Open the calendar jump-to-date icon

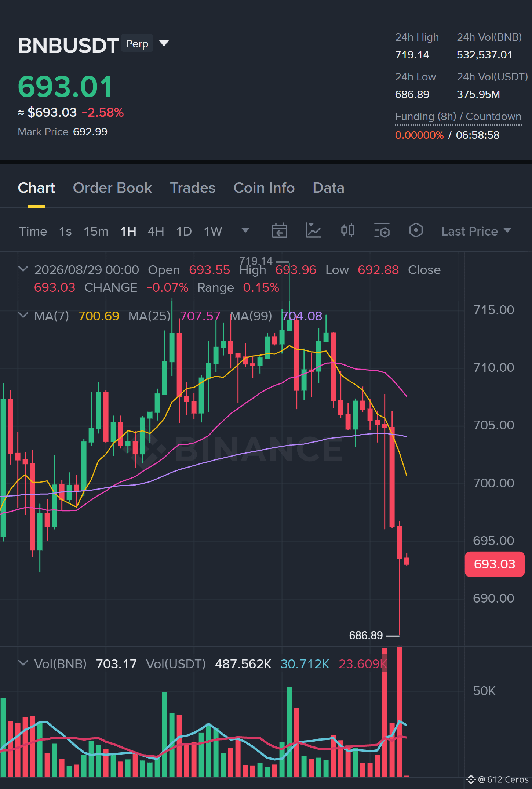279,231
